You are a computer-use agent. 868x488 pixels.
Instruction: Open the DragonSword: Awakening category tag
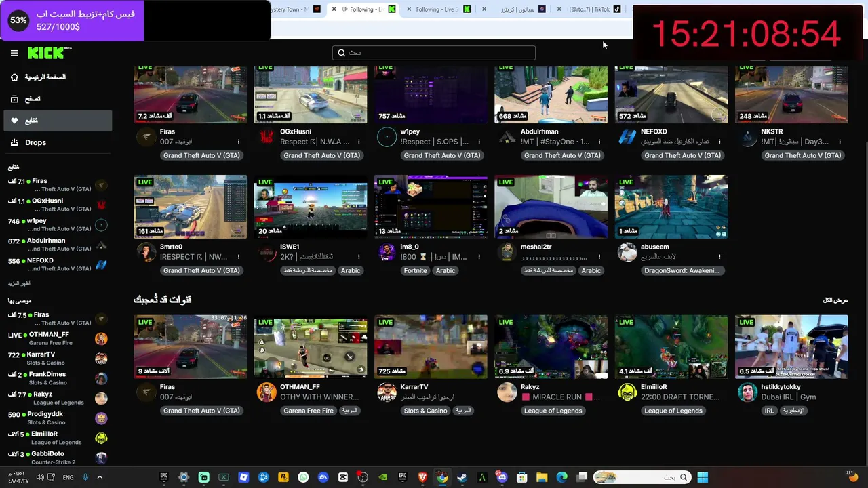683,270
